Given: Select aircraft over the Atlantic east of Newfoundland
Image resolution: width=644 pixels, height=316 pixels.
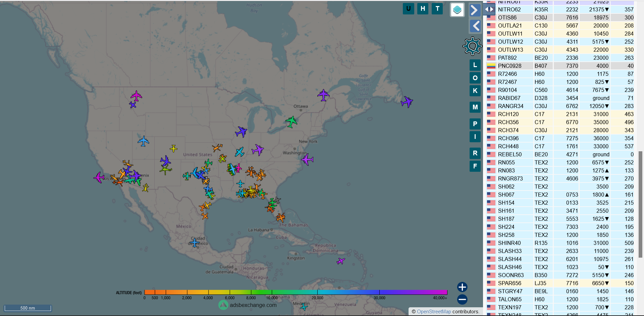Looking at the screenshot, I should click(x=407, y=102).
